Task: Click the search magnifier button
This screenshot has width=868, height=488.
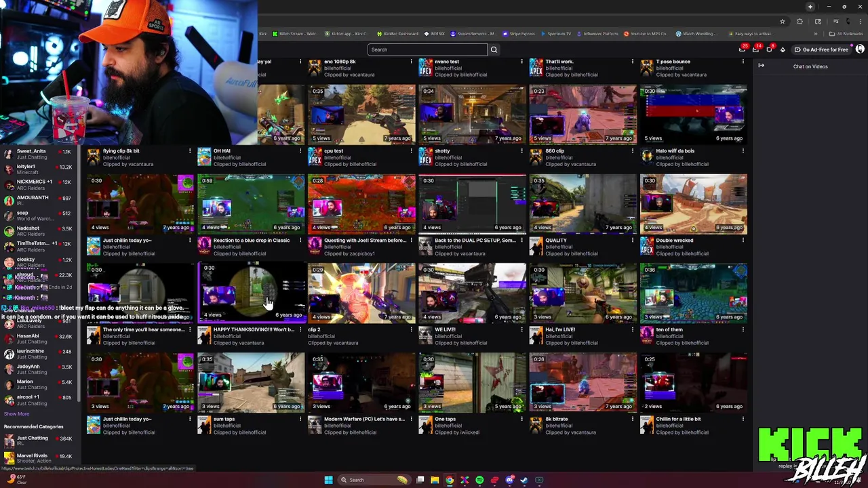Action: [494, 49]
